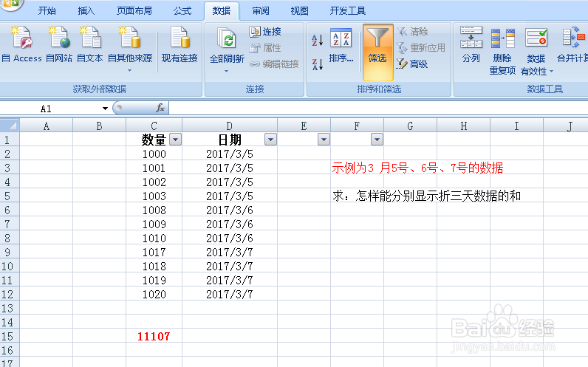Open Connections (连接) button in ribbon
The image size is (588, 367).
[x=265, y=32]
